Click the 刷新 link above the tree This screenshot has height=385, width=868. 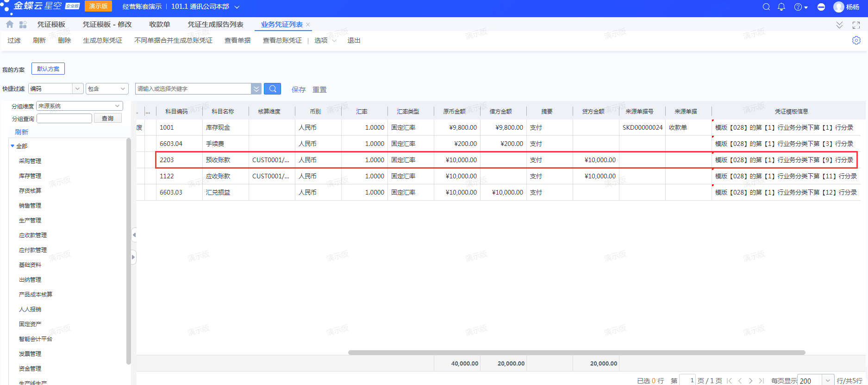[21, 132]
